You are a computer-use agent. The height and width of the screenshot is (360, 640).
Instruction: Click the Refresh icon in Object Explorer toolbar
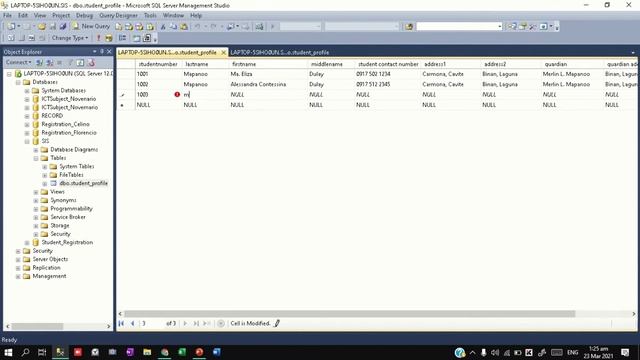80,62
